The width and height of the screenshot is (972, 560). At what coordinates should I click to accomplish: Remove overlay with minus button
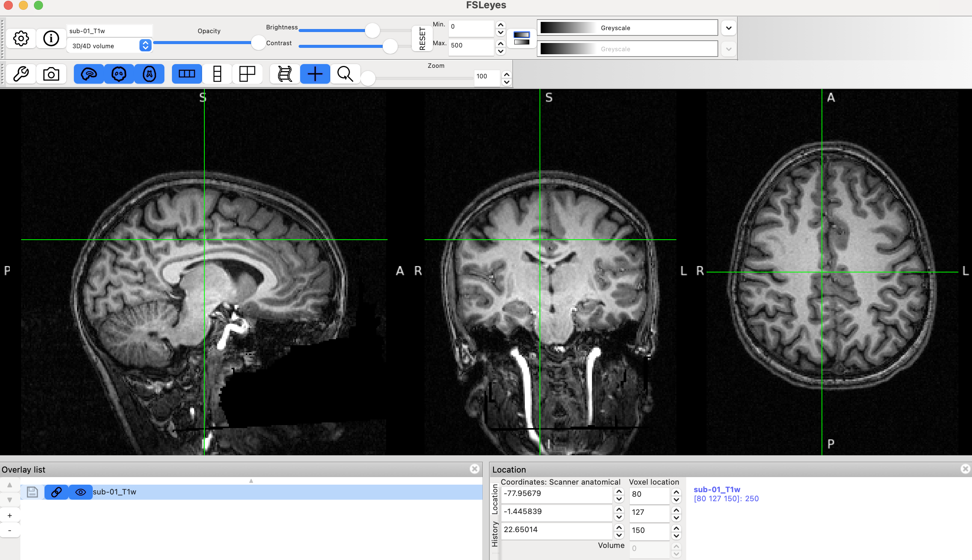pyautogui.click(x=10, y=530)
